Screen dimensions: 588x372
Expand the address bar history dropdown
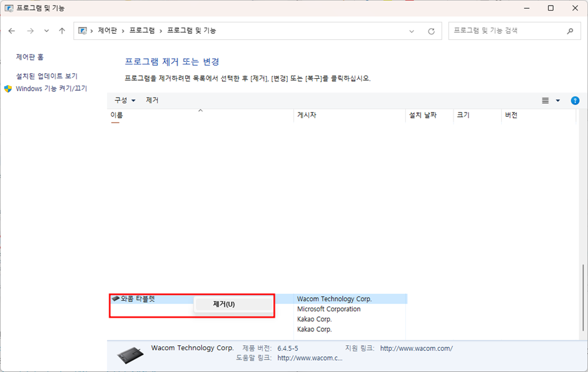pos(412,31)
